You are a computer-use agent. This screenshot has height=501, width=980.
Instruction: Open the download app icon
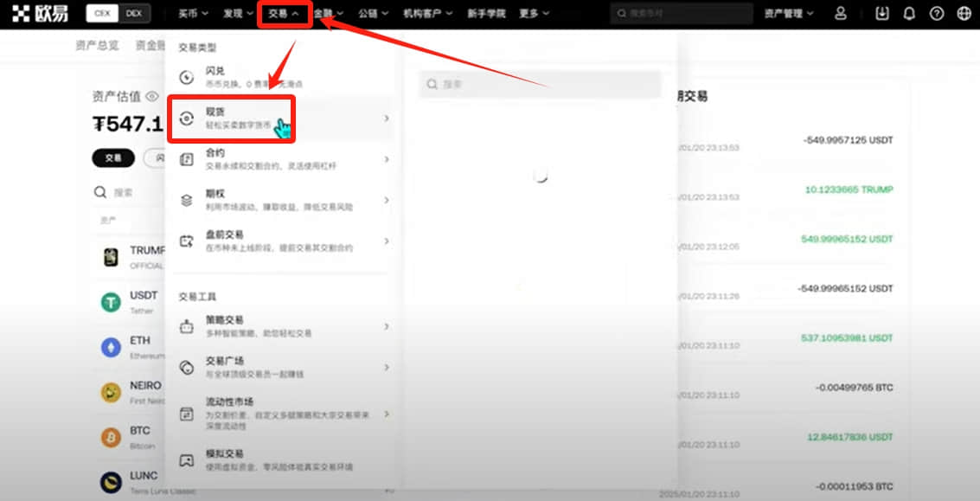pos(882,13)
